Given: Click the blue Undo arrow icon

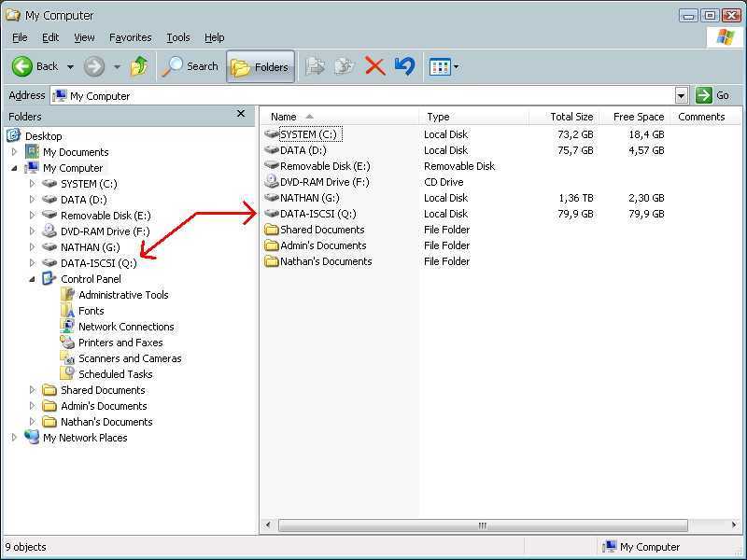Looking at the screenshot, I should [x=405, y=66].
